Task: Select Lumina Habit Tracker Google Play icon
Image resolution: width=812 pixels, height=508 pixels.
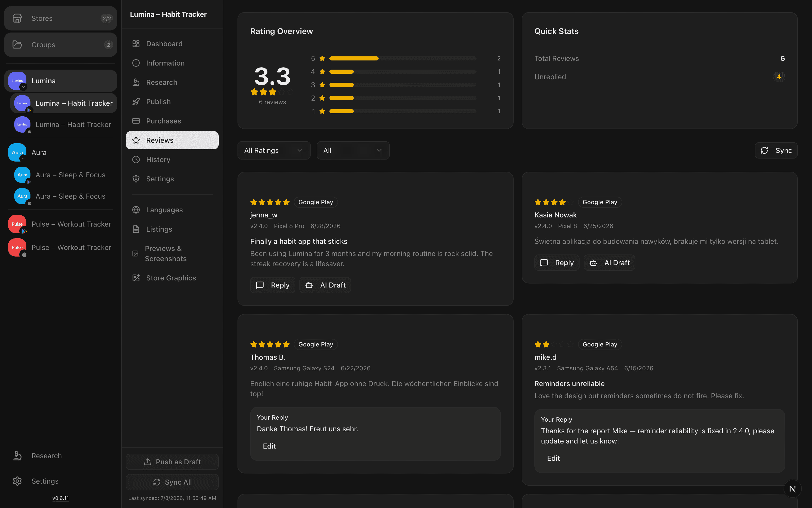Action: click(22, 103)
